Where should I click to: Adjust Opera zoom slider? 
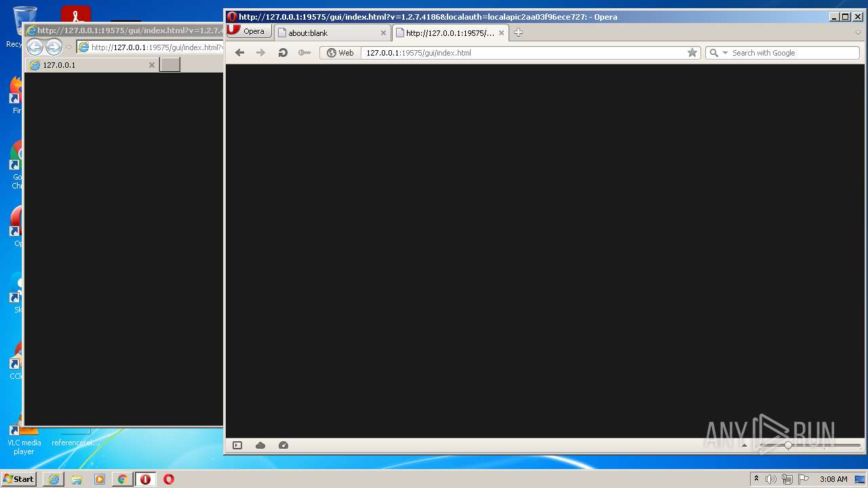[788, 445]
